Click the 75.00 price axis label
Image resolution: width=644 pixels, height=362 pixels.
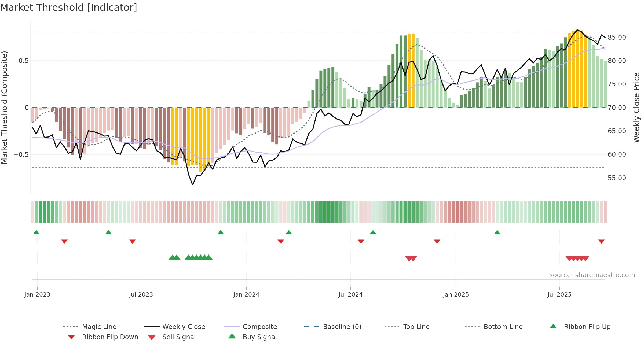617,84
